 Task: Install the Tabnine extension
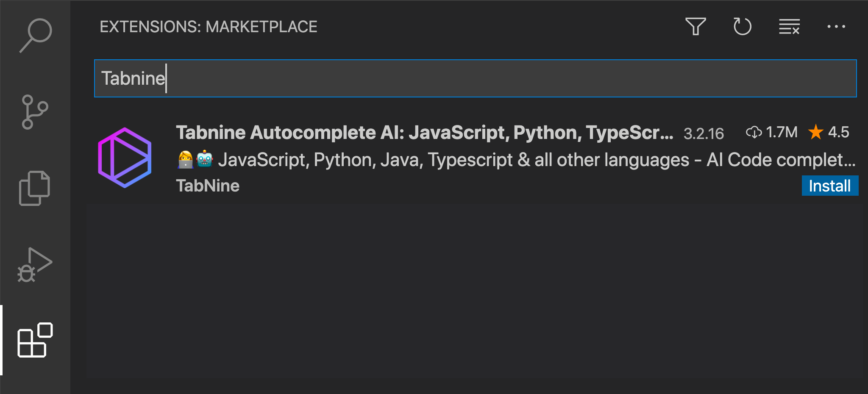point(829,186)
